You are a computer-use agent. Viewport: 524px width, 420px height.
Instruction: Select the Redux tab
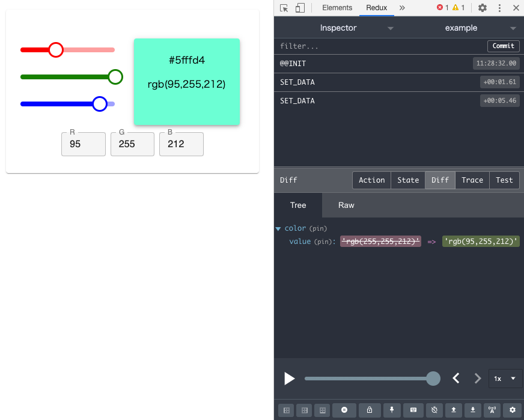point(376,8)
